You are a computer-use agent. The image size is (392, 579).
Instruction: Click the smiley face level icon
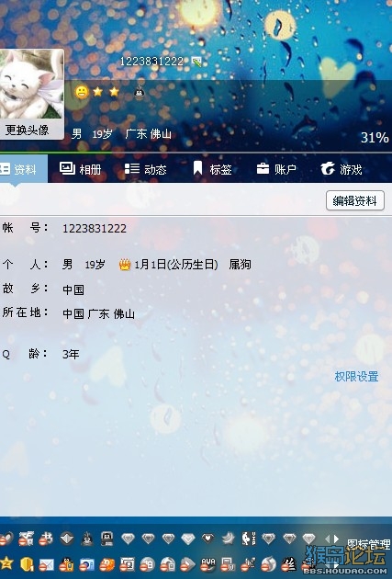tap(82, 92)
